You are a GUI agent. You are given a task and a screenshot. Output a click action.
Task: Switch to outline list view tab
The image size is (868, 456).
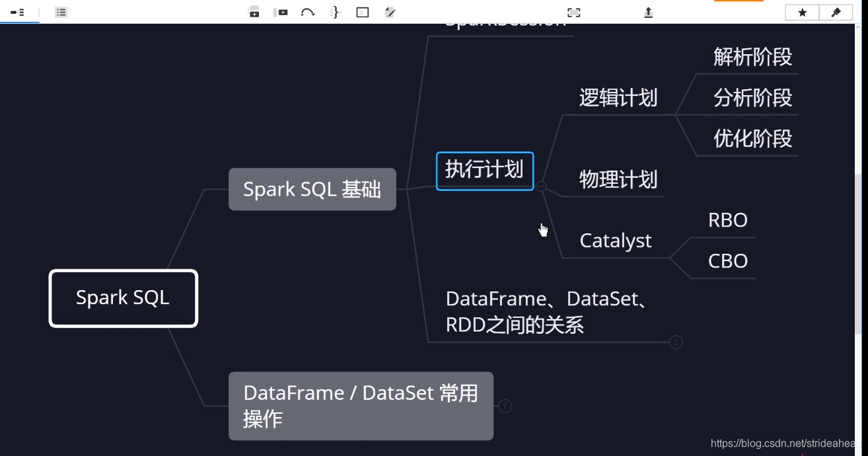point(61,12)
